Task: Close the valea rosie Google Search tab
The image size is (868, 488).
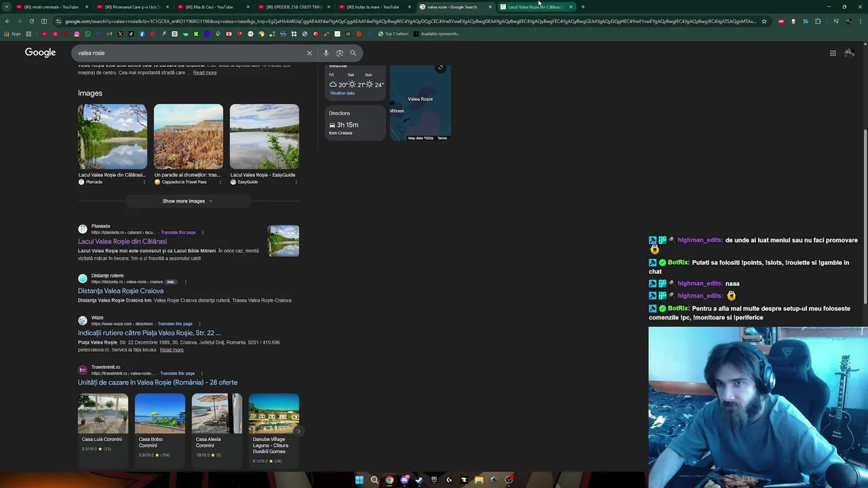Action: 490,7
